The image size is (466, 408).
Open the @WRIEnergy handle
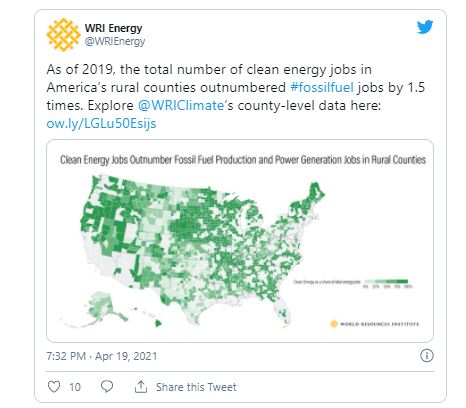pyautogui.click(x=115, y=41)
